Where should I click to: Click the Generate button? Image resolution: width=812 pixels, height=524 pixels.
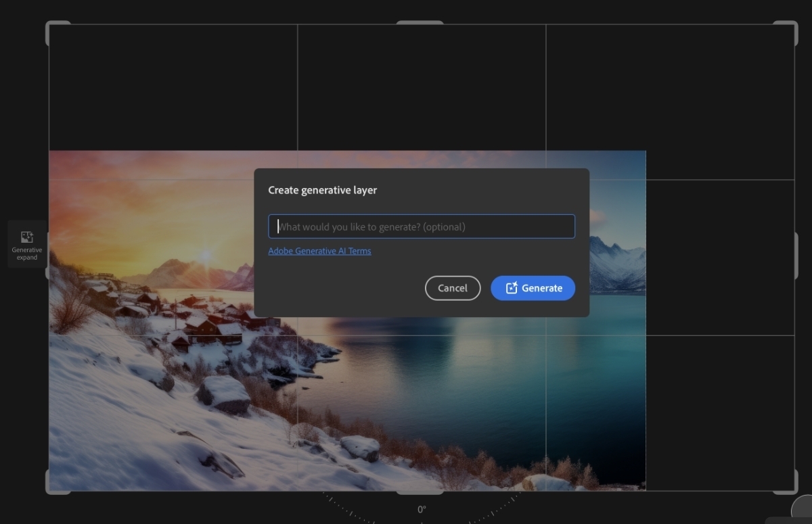(533, 288)
